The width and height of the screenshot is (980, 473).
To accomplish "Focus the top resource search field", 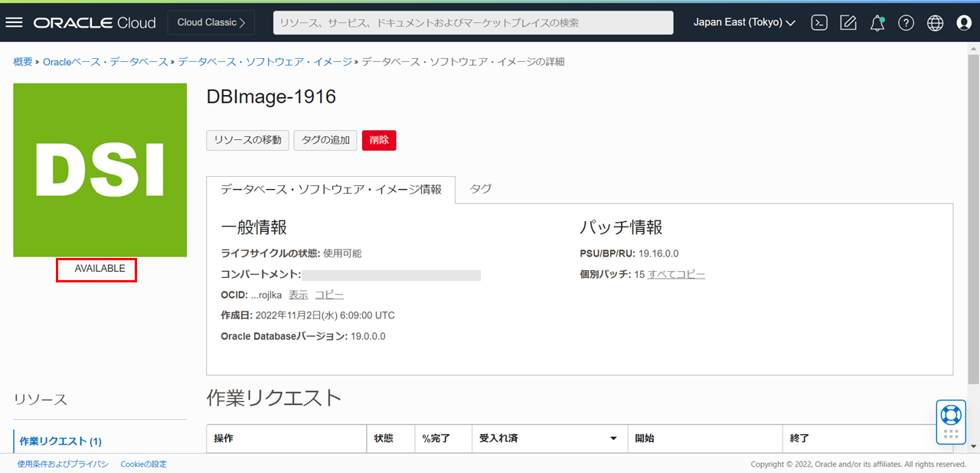I will (x=473, y=22).
